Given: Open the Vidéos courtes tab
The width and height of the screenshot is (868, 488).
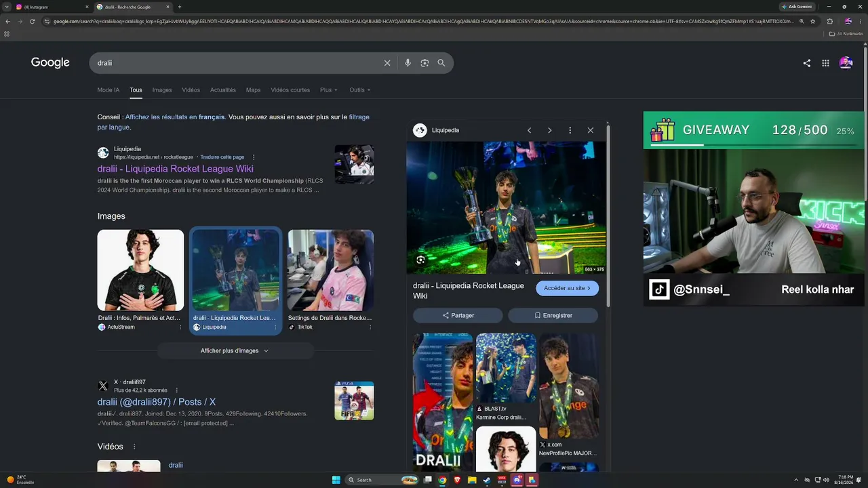Looking at the screenshot, I should [x=290, y=90].
